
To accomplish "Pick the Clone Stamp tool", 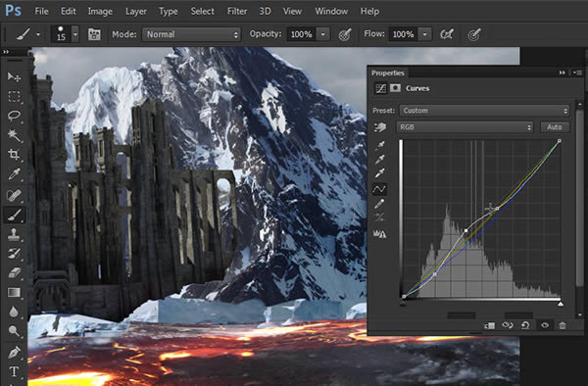I will point(15,234).
